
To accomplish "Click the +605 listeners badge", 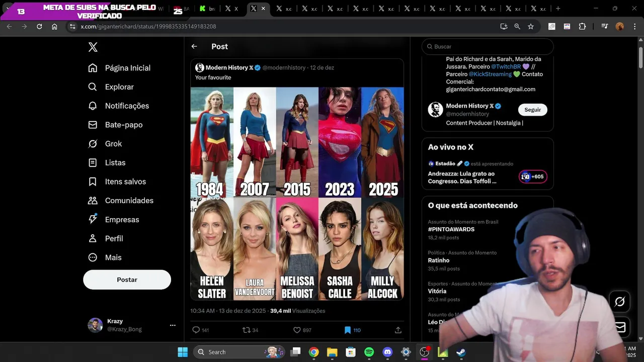I will point(533,176).
